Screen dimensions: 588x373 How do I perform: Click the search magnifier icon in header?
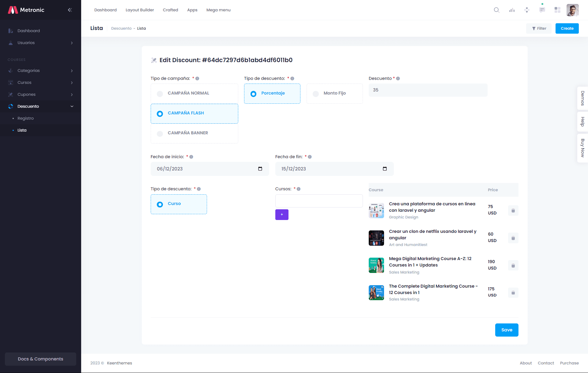(496, 10)
